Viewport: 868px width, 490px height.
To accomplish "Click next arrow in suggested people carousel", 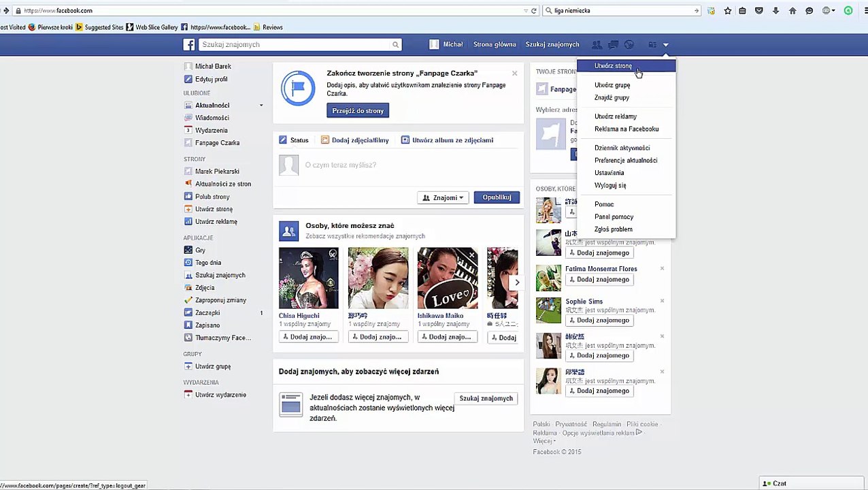I will tap(517, 282).
